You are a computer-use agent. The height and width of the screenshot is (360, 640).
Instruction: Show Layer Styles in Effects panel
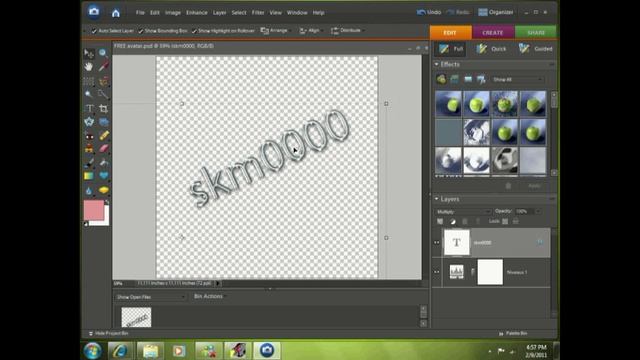454,79
